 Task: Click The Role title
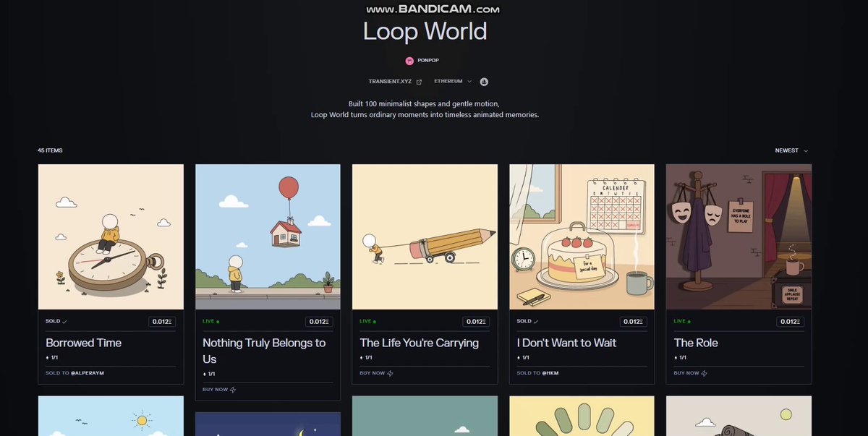point(696,343)
